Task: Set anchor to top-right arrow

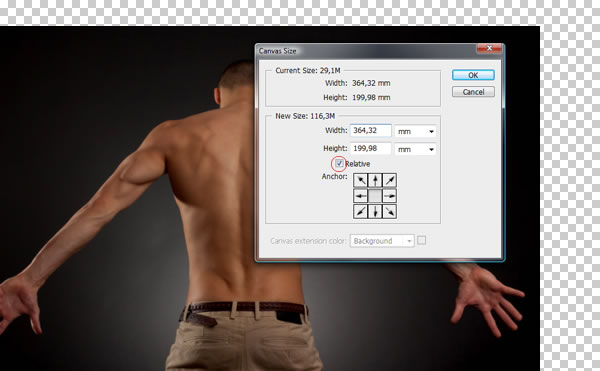Action: coord(390,180)
